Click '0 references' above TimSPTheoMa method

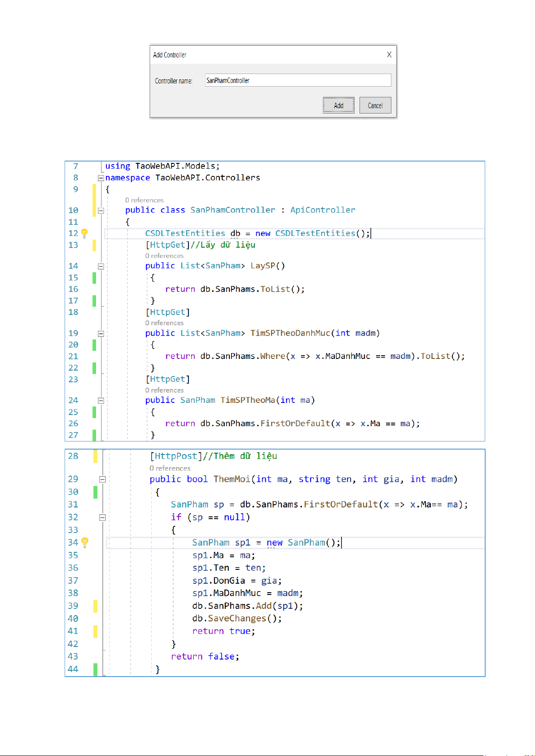coord(164,390)
